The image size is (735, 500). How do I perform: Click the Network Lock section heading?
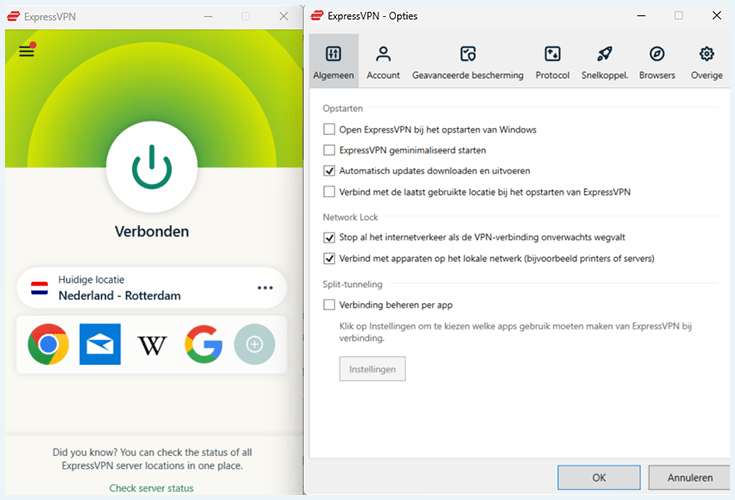350,217
